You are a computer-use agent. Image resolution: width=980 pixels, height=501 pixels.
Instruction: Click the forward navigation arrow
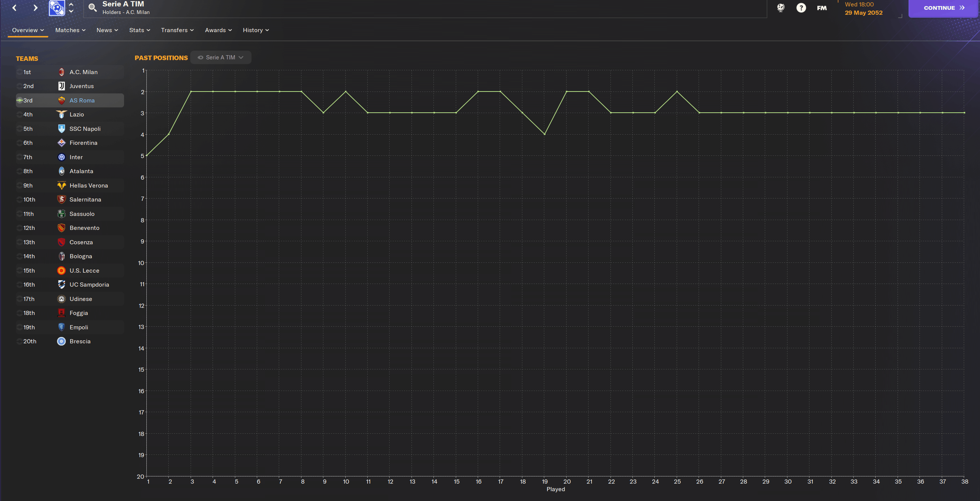[x=35, y=8]
